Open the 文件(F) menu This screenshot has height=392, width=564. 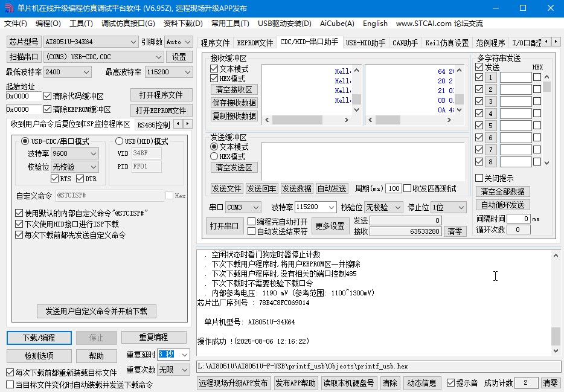[x=16, y=24]
